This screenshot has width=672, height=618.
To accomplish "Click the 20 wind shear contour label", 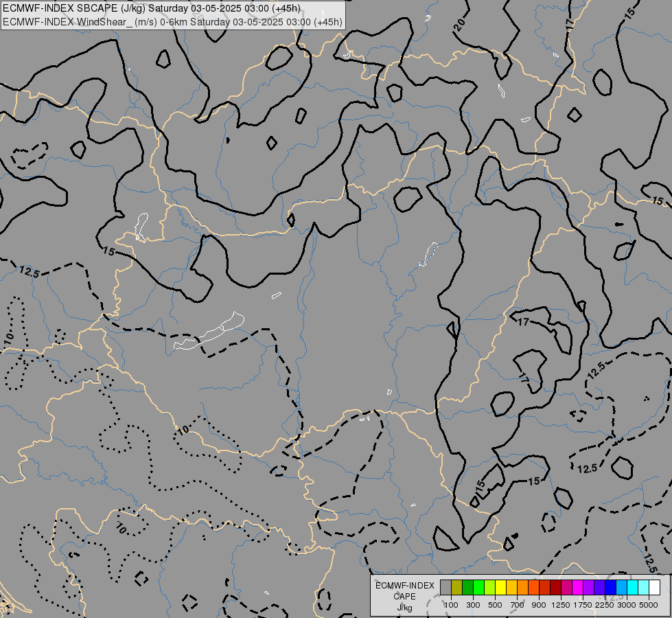I will coord(459,25).
